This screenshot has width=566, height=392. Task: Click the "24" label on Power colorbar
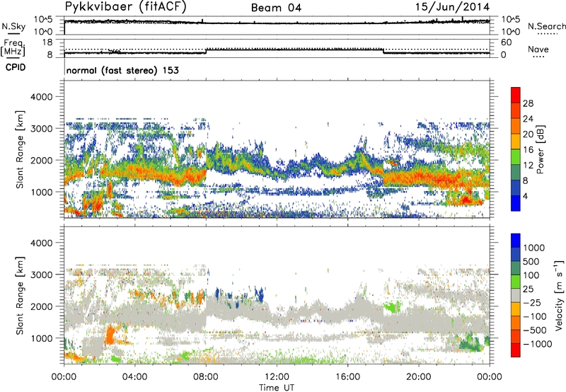[x=528, y=119]
